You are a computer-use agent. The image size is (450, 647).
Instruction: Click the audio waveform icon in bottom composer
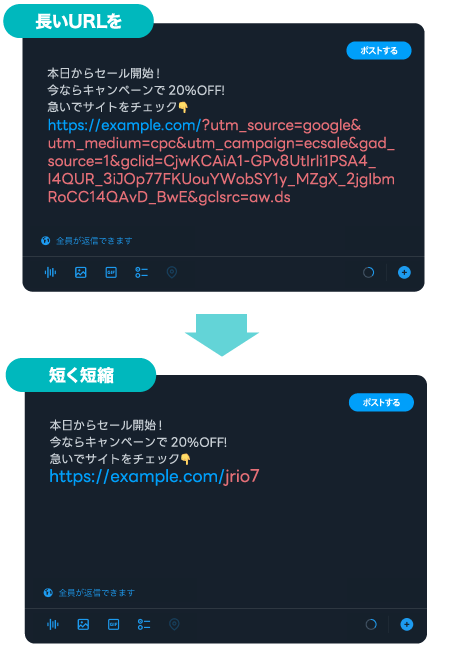click(x=53, y=624)
